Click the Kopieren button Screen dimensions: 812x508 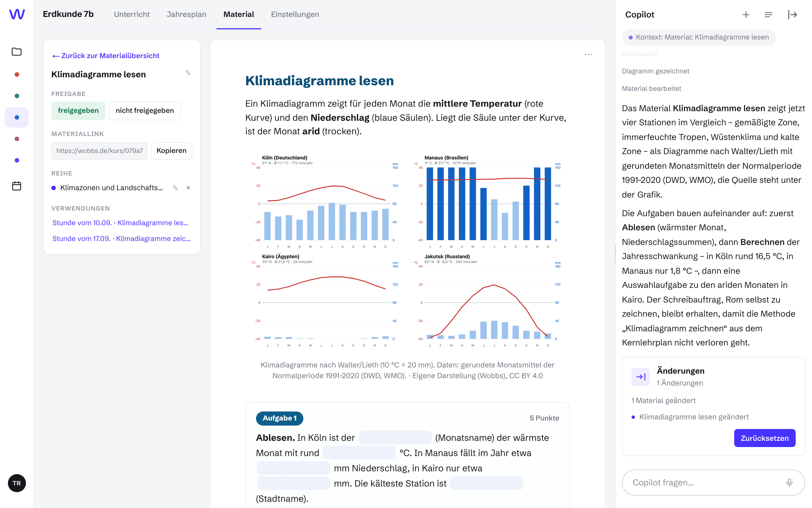pos(171,150)
